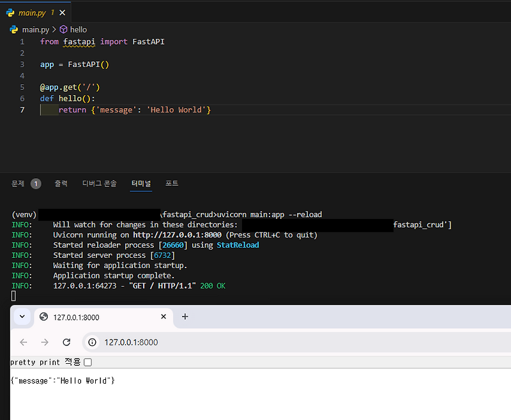Click the problems count badge
Viewport: 511px width, 420px height.
pos(35,183)
